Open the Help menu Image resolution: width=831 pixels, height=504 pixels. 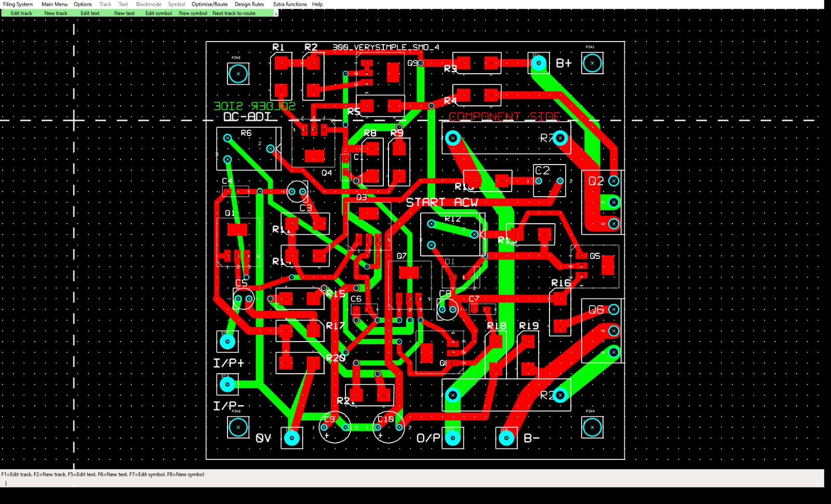click(317, 4)
